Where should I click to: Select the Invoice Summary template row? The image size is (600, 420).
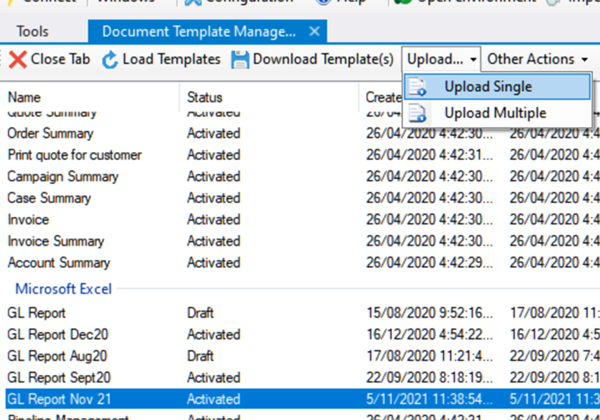pos(55,241)
